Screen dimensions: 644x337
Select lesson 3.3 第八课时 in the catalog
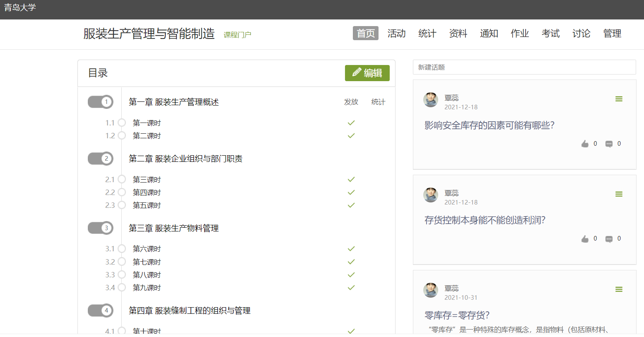point(147,275)
